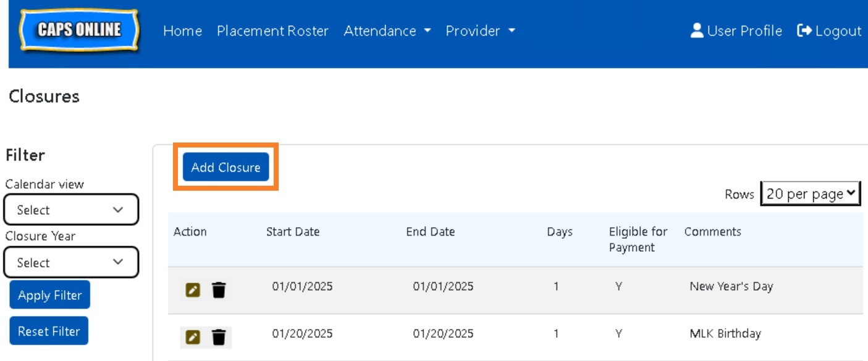Expand the Provider menu
The image size is (868, 361).
(480, 31)
